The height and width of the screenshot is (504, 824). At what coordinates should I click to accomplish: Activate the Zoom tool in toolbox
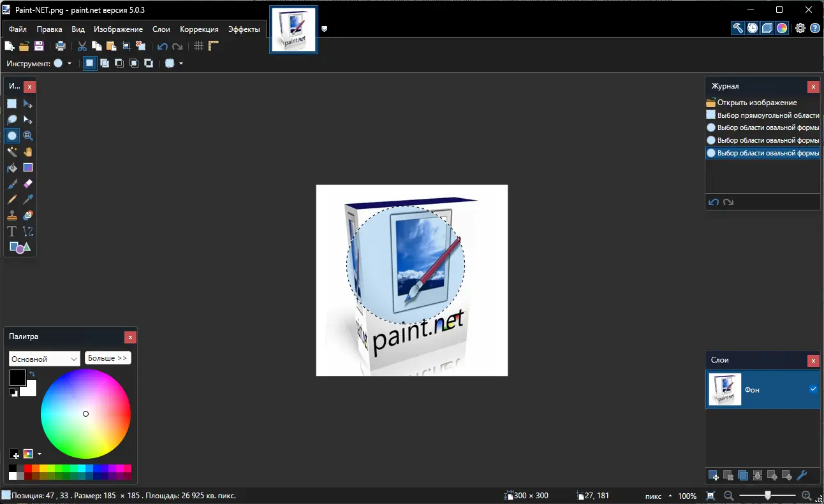[x=28, y=136]
